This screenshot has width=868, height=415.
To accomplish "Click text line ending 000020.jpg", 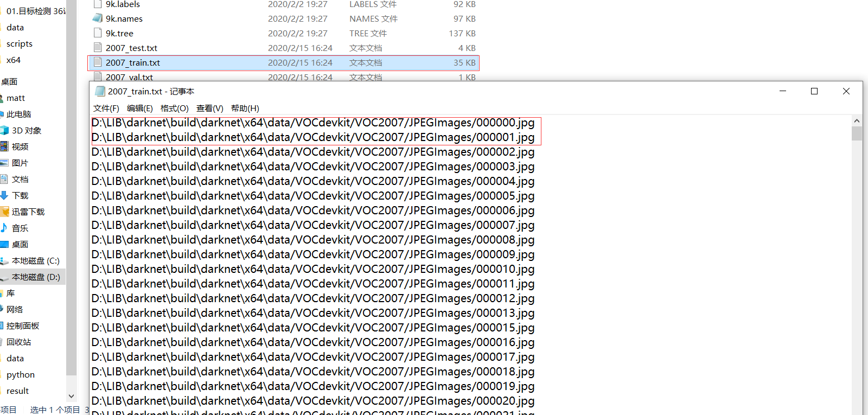I will (x=313, y=401).
